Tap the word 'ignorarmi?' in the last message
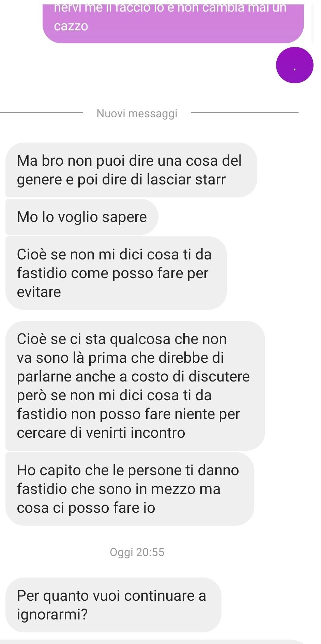Viewport: 321px width, 644px height. tap(52, 614)
